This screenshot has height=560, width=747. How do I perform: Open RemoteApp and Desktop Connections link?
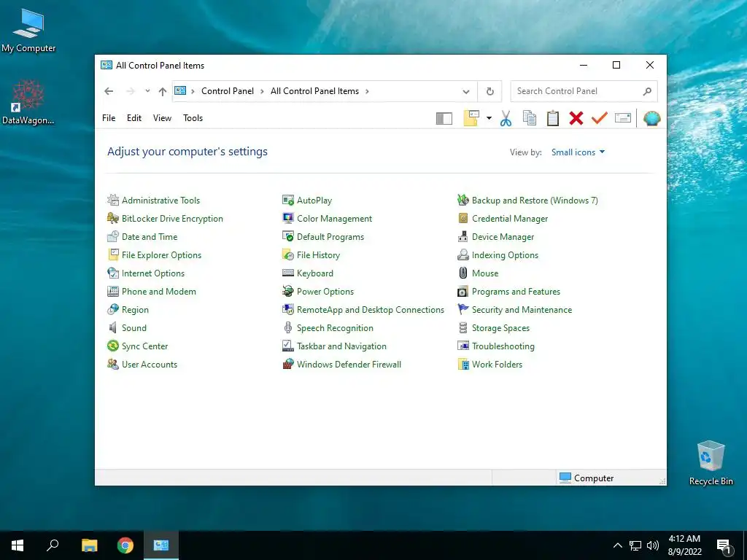pos(370,309)
